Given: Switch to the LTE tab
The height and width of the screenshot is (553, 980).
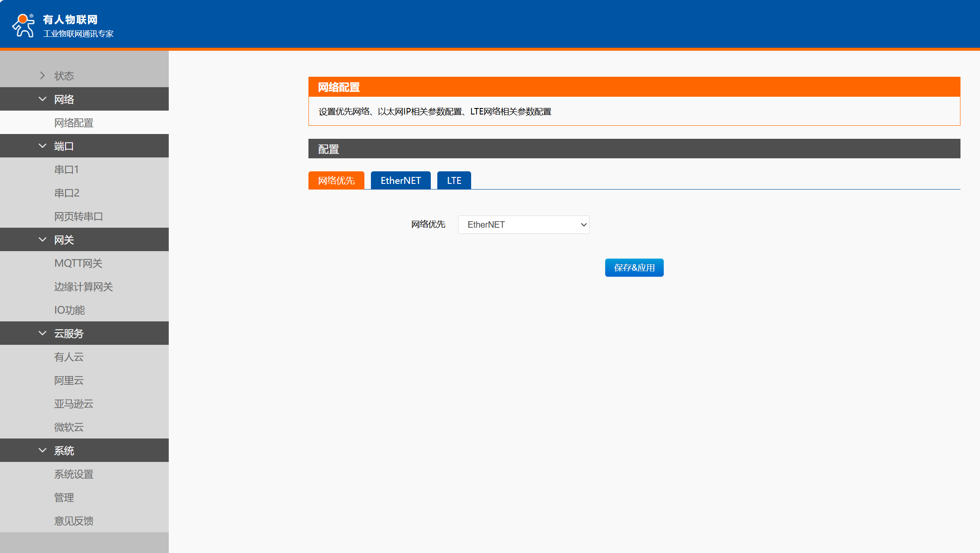Looking at the screenshot, I should (x=454, y=180).
